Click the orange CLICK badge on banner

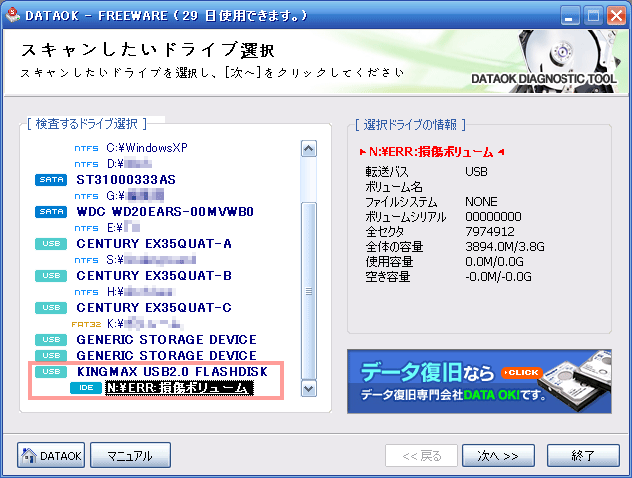point(522,372)
